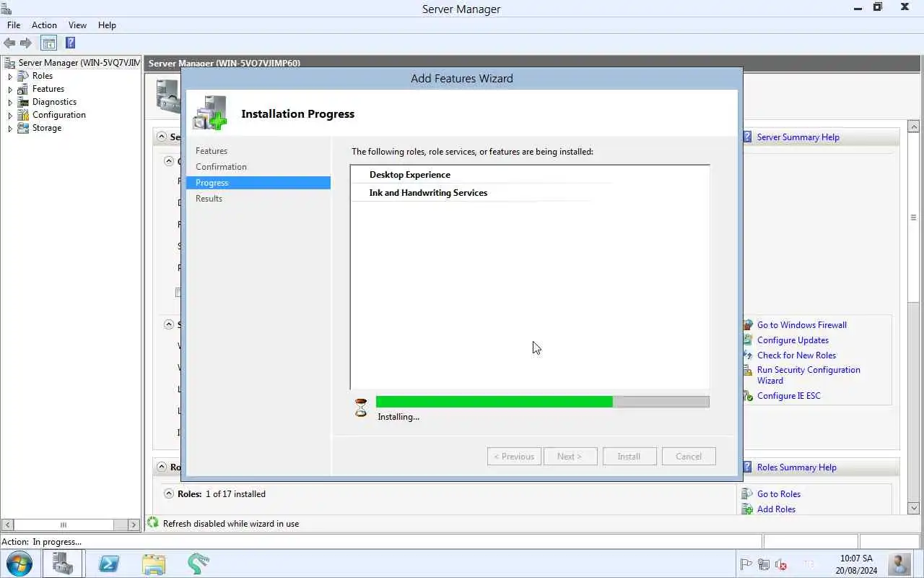This screenshot has height=578, width=924.
Task: Click the hourglass icon beside Installing
Action: tap(361, 407)
